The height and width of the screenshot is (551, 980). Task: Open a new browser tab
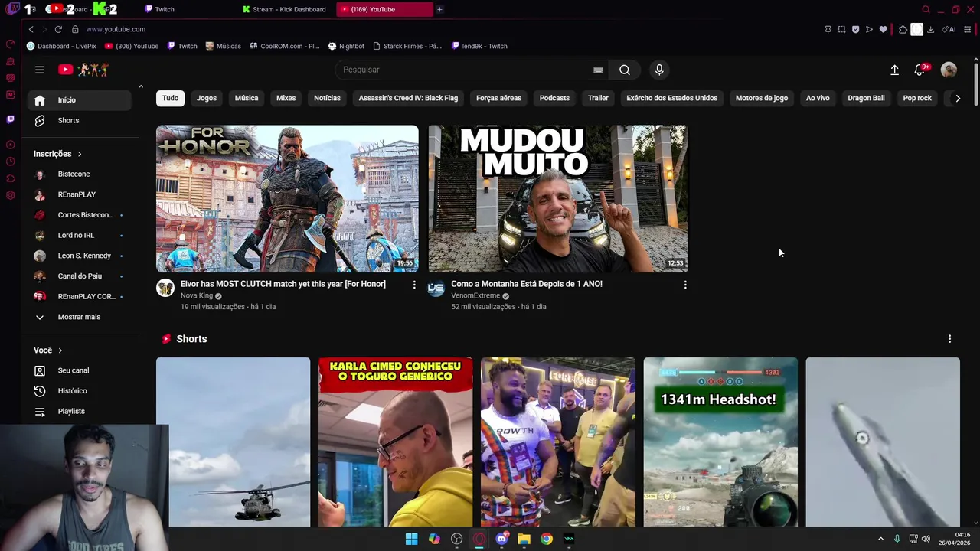439,9
